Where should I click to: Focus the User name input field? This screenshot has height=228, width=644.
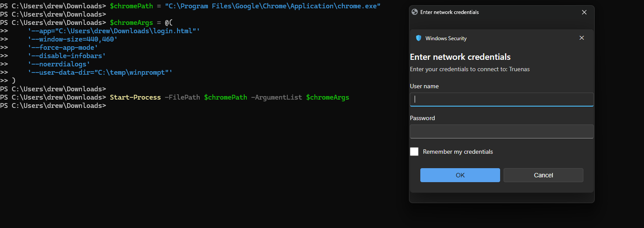point(502,100)
